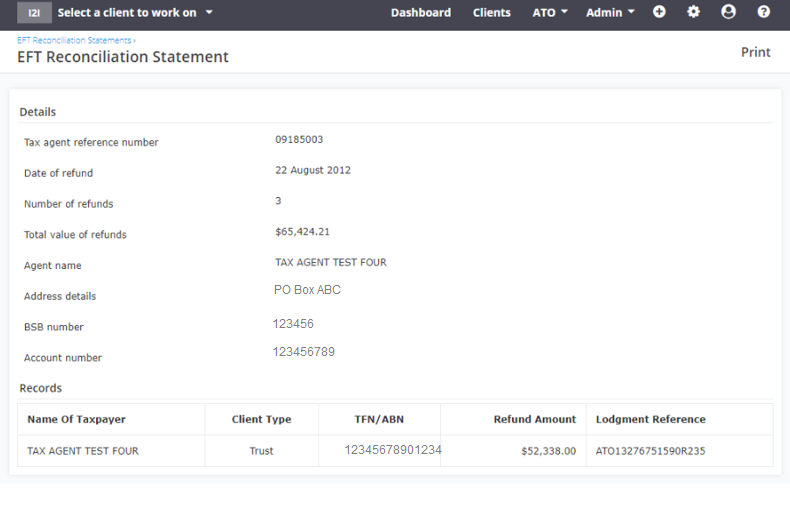Click the Refund Amount column header
Screen dimensions: 790x516
point(535,419)
